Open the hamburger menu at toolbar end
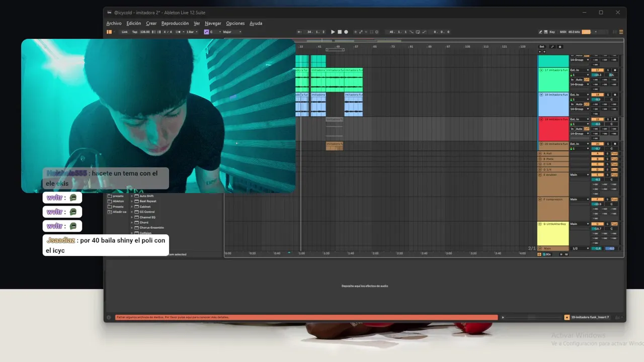The height and width of the screenshot is (362, 644). [621, 32]
